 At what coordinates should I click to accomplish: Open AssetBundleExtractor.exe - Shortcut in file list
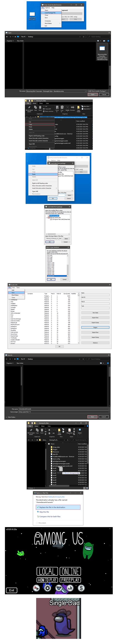[x=63, y=457]
